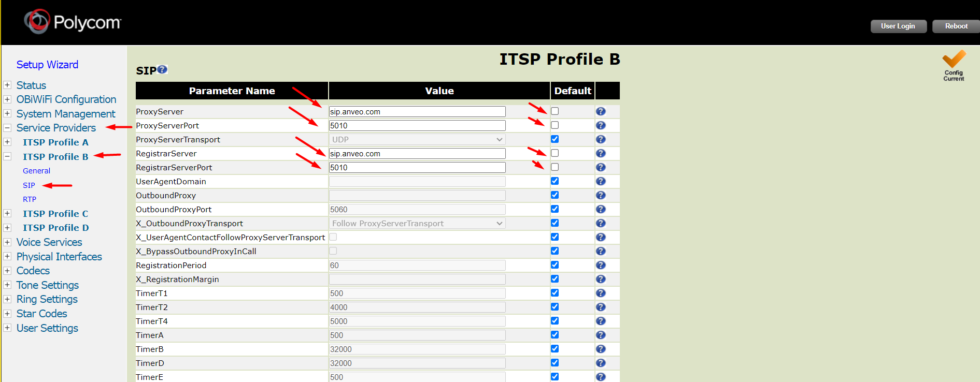The width and height of the screenshot is (980, 382).
Task: Expand Voice Services tree node
Action: [7, 242]
